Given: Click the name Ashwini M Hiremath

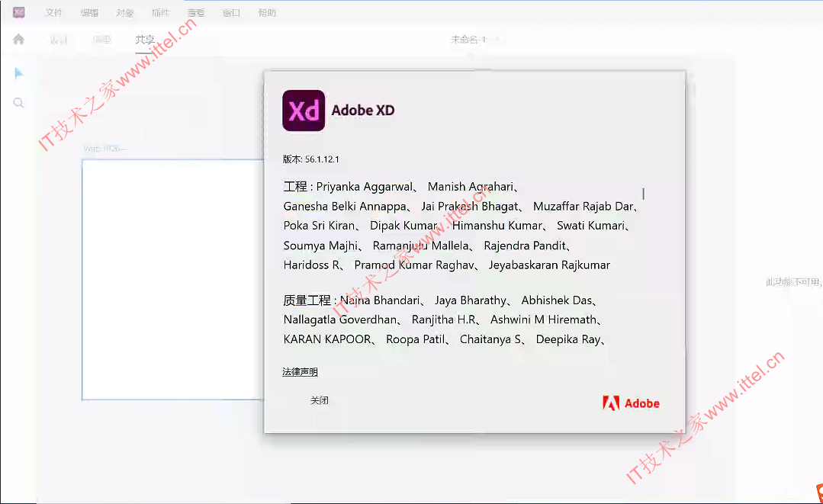Looking at the screenshot, I should 543,320.
